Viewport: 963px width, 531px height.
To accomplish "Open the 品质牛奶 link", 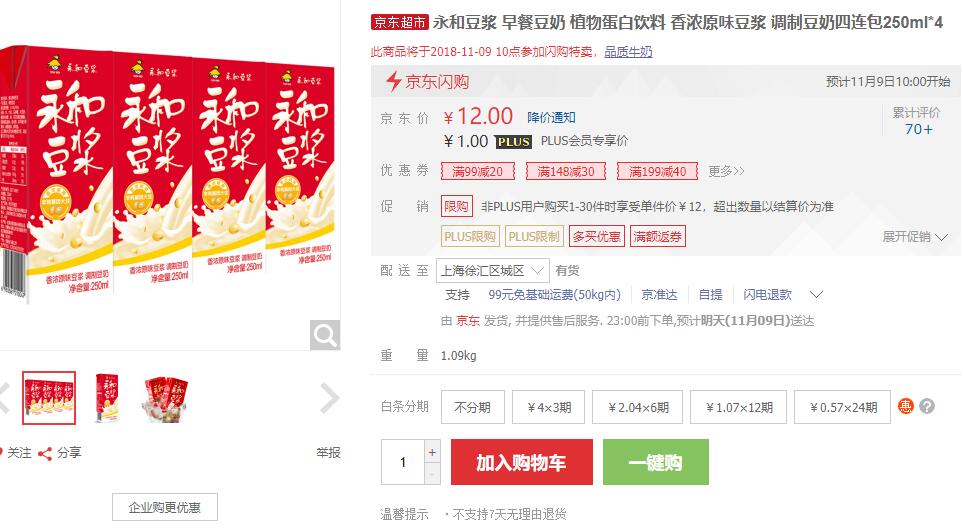I will (x=628, y=52).
